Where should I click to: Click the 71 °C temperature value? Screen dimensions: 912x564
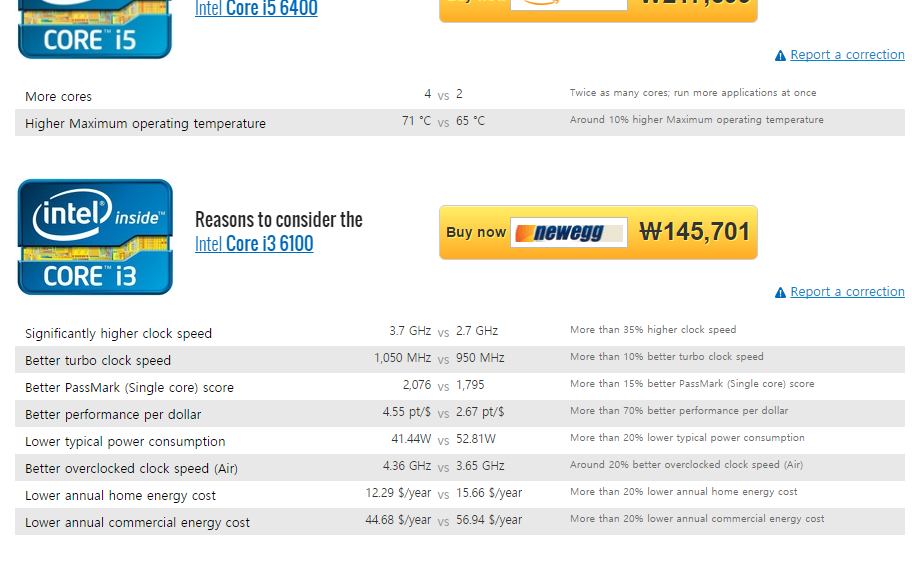pyautogui.click(x=416, y=121)
